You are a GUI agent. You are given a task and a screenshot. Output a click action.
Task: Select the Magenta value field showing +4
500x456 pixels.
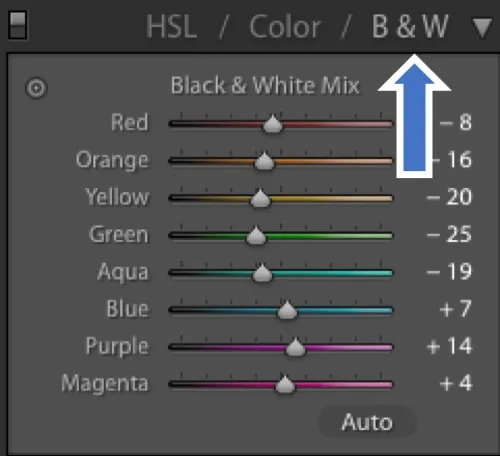456,383
